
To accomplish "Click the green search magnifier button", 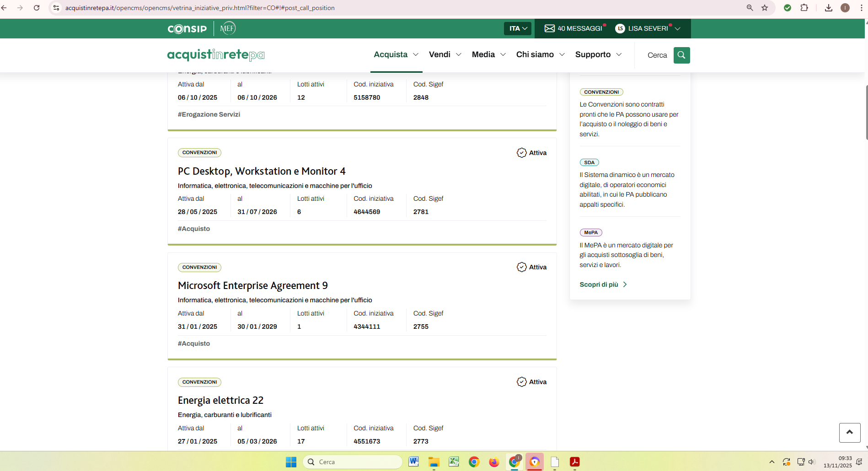I will [x=681, y=55].
